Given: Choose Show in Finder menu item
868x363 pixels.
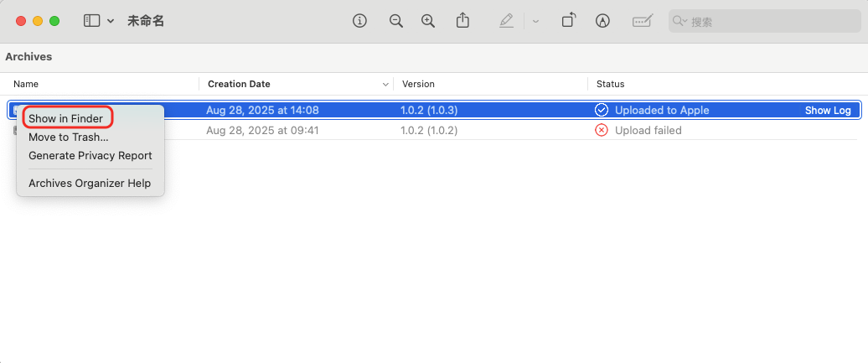Looking at the screenshot, I should coord(66,118).
